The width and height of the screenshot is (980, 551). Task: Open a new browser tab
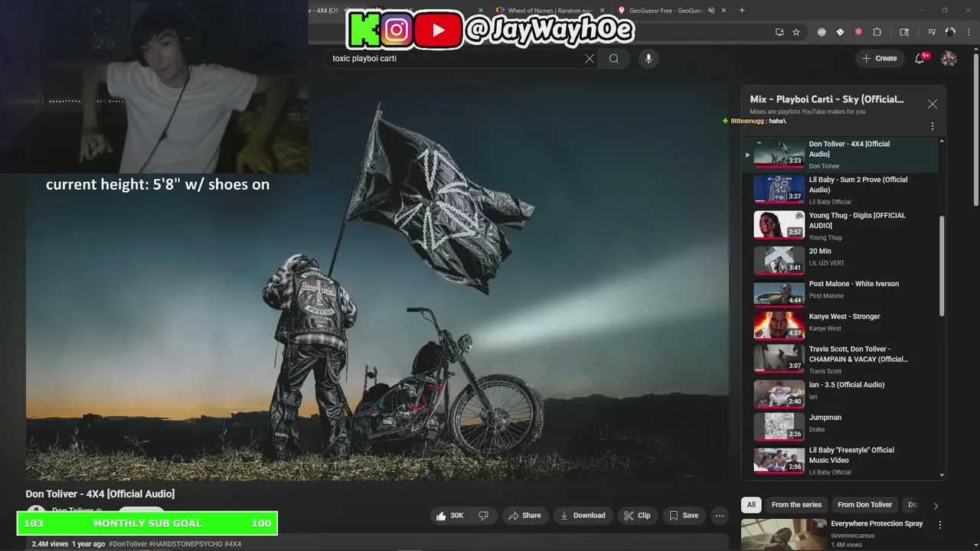(742, 11)
